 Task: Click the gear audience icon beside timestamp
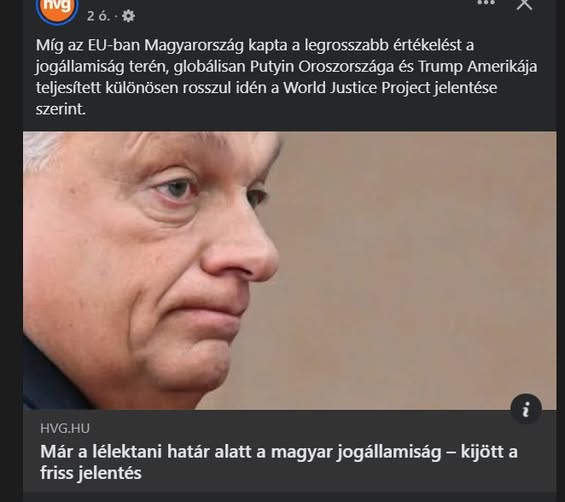(x=128, y=16)
